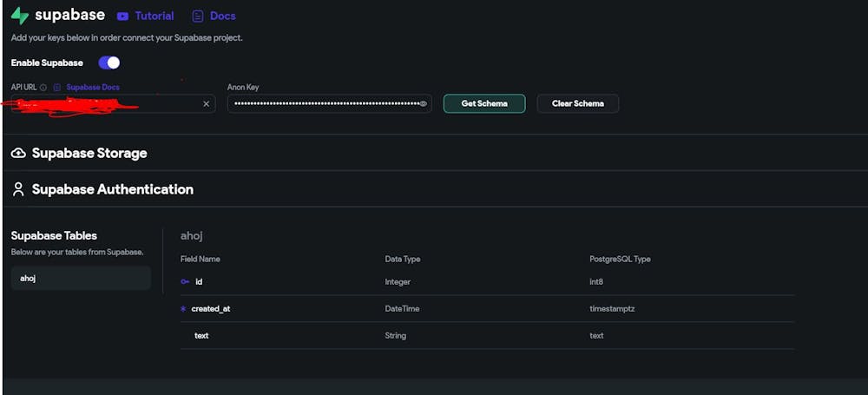Image resolution: width=868 pixels, height=395 pixels.
Task: Click the Tutorial video play icon
Action: pos(123,16)
